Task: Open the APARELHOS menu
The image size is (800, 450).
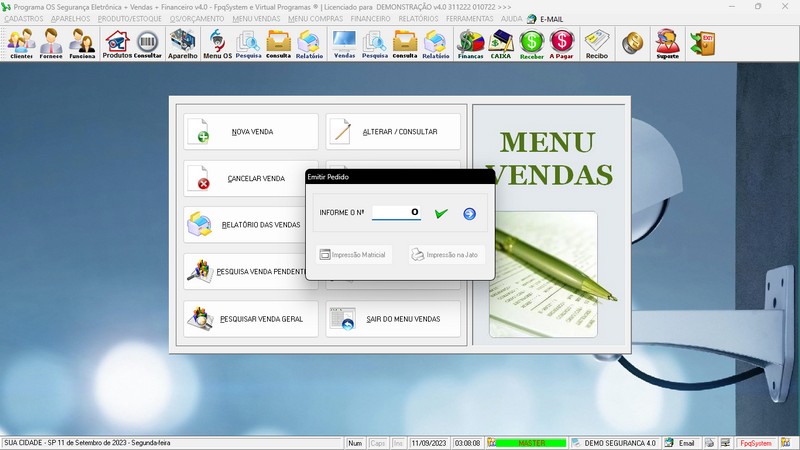Action: click(70, 19)
